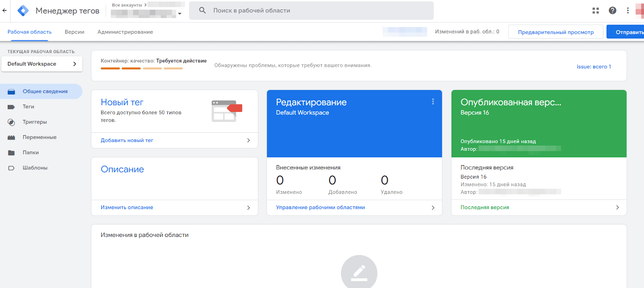Click the back arrow icon at top left
This screenshot has width=644, height=288.
point(4,10)
